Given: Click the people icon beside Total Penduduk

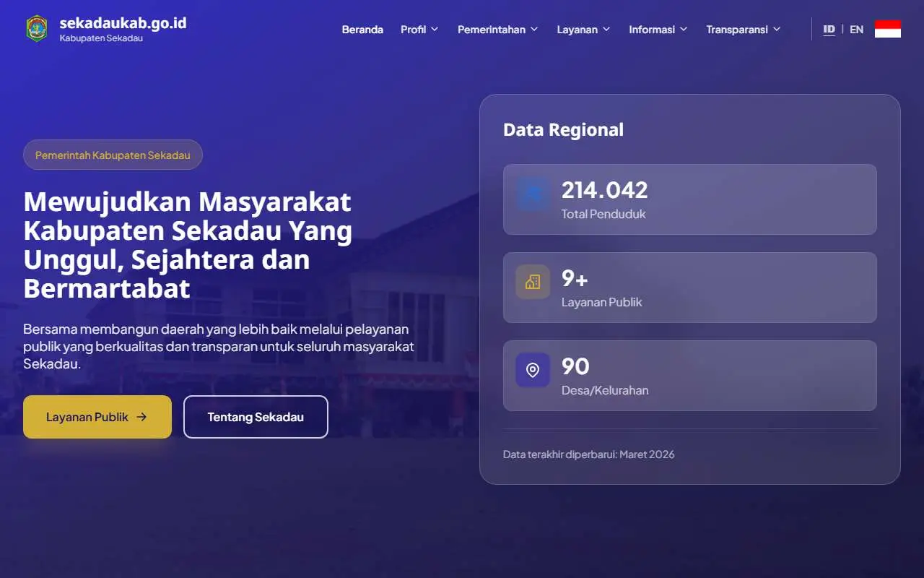Looking at the screenshot, I should (533, 194).
